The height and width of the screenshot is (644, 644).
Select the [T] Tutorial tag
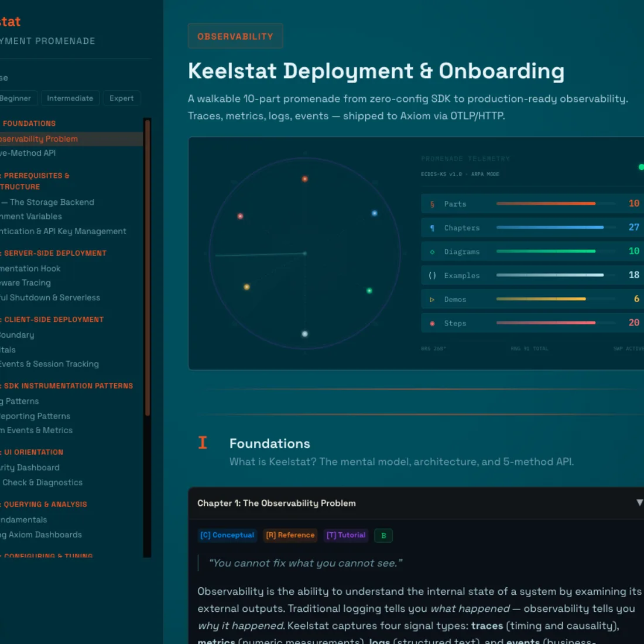click(x=346, y=535)
